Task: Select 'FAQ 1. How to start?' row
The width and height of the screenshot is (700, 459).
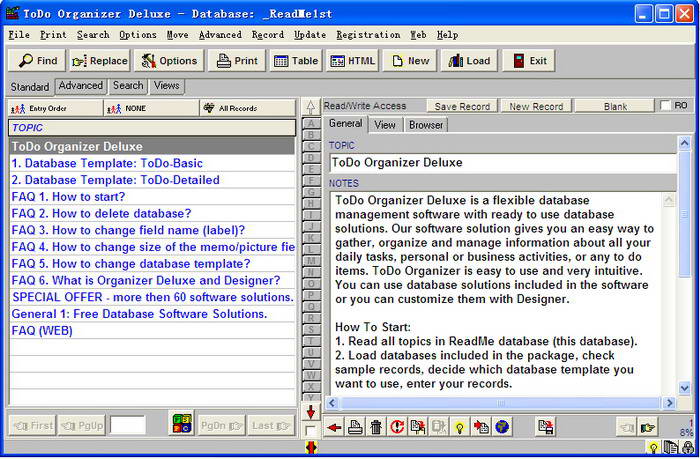Action: click(152, 197)
